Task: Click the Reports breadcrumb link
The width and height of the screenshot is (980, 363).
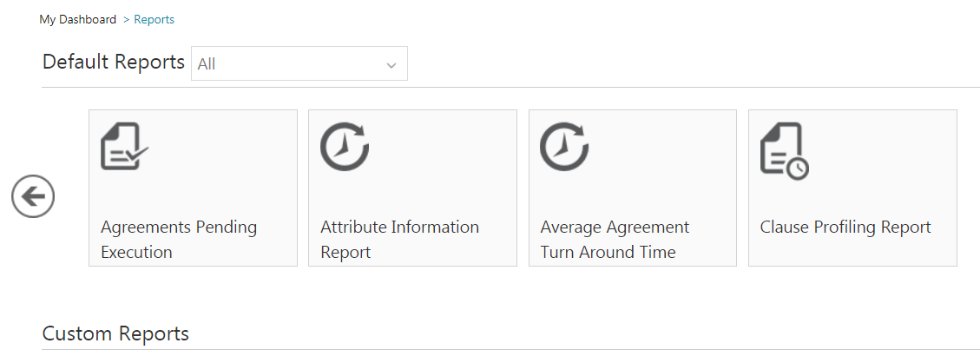Action: coord(154,19)
